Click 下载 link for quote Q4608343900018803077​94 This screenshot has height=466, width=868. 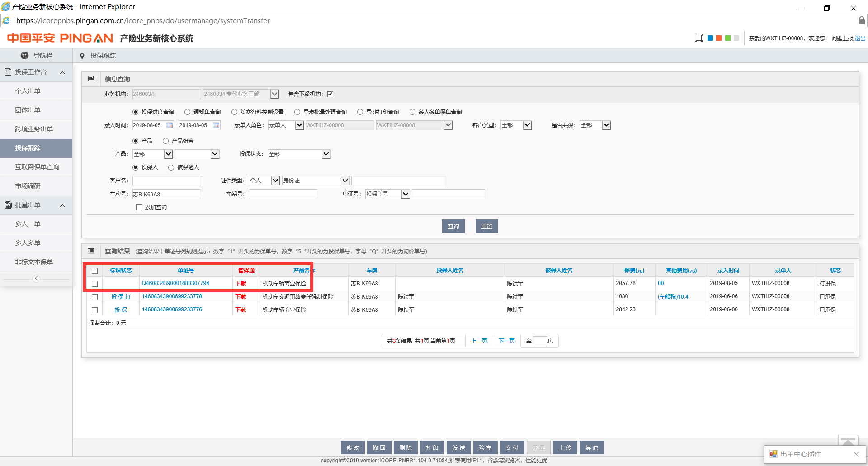[x=241, y=284]
